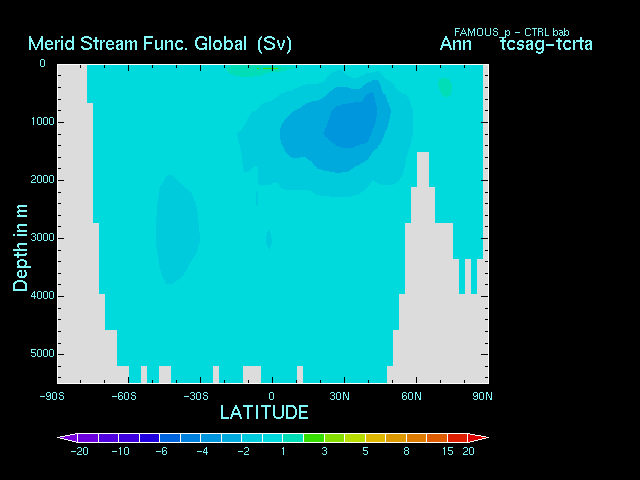Image resolution: width=640 pixels, height=480 pixels.
Task: Click the plot title 'Merid Stream Func. Global (Sv)'
Action: click(x=160, y=44)
